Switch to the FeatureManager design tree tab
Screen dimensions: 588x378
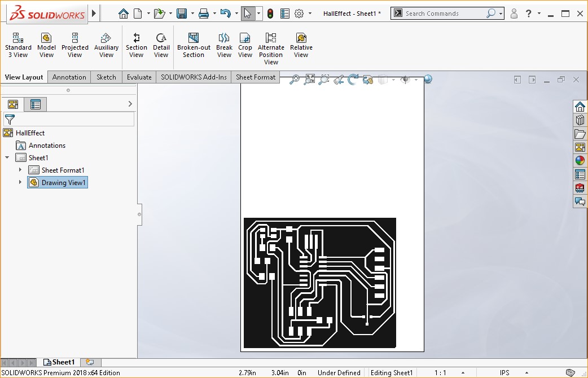[13, 104]
